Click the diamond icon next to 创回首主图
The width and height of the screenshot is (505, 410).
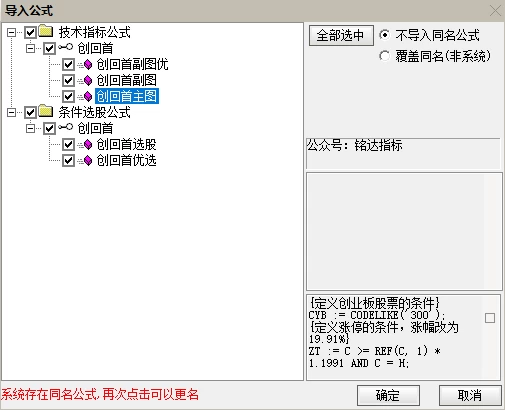[x=87, y=96]
